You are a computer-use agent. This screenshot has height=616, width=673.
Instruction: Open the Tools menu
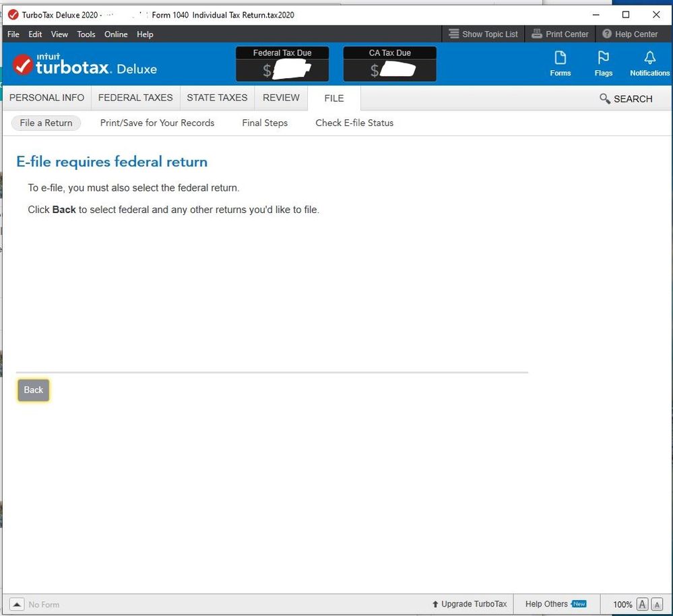[86, 34]
